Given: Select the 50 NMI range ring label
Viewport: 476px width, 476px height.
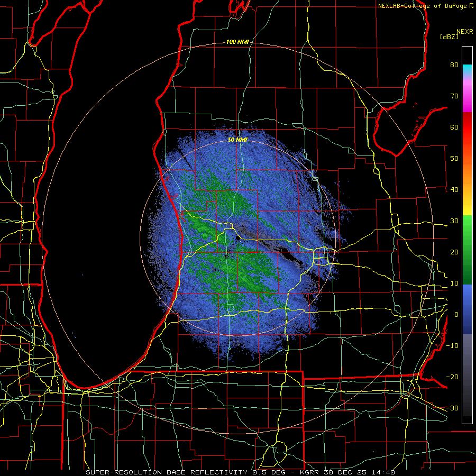Looking at the screenshot, I should coord(237,140).
